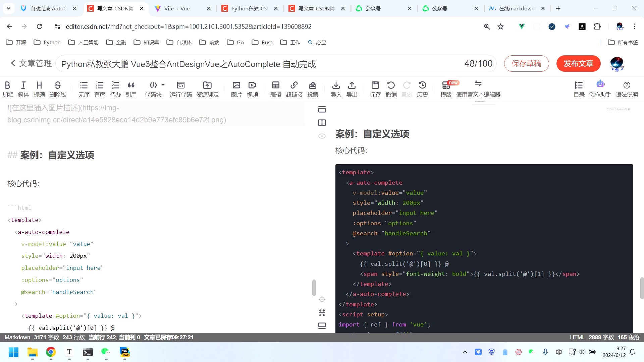
Task: Insert an image with the 图片 tool
Action: point(236,88)
